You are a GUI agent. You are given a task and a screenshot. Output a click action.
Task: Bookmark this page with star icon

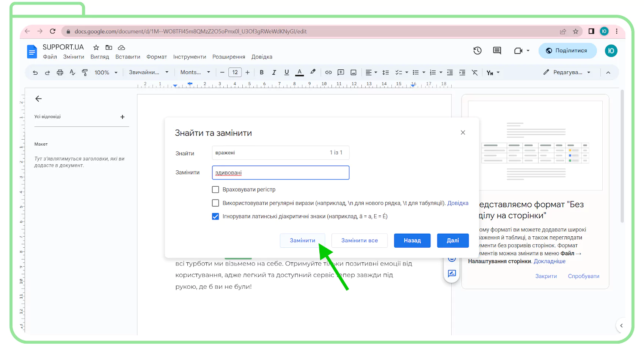point(576,31)
